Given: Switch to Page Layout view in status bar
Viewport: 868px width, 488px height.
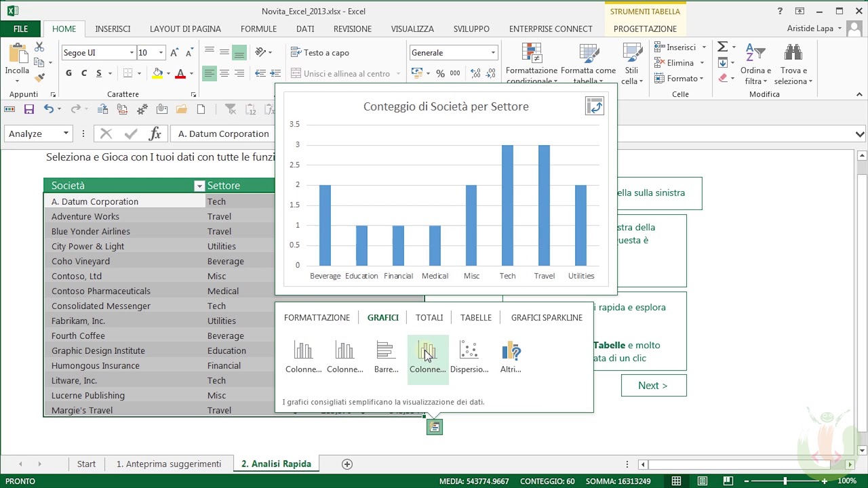Looking at the screenshot, I should 702,481.
